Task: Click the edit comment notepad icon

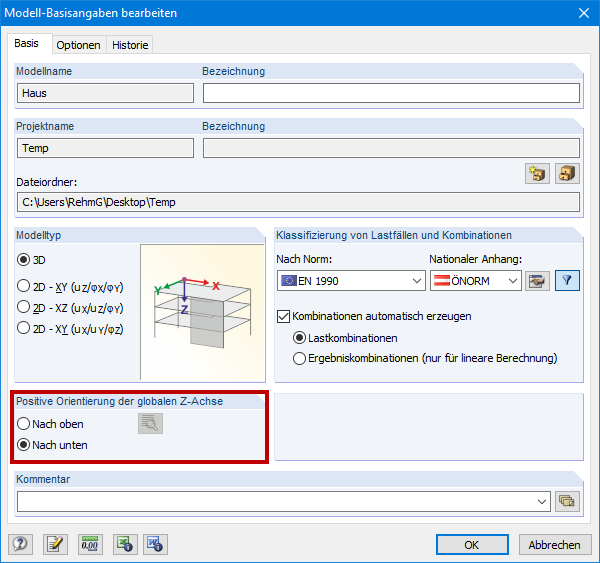Action: tap(55, 544)
